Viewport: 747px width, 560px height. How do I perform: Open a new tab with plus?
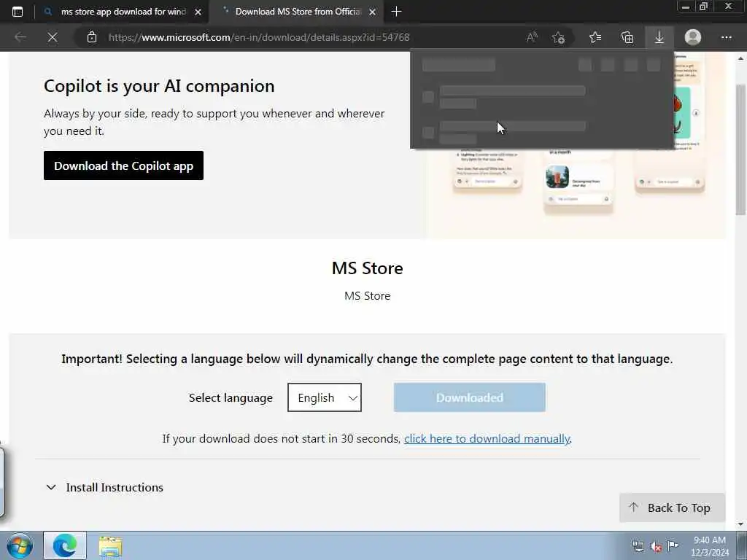[x=396, y=12]
